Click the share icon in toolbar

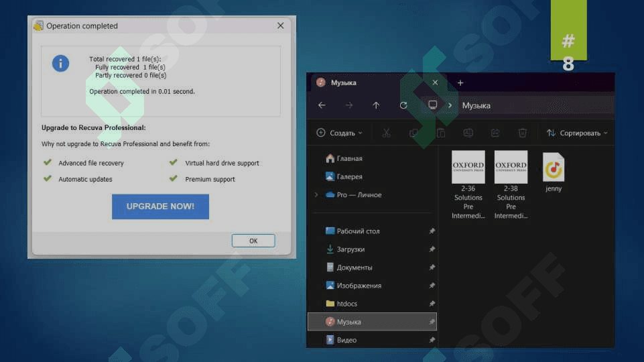(x=495, y=133)
